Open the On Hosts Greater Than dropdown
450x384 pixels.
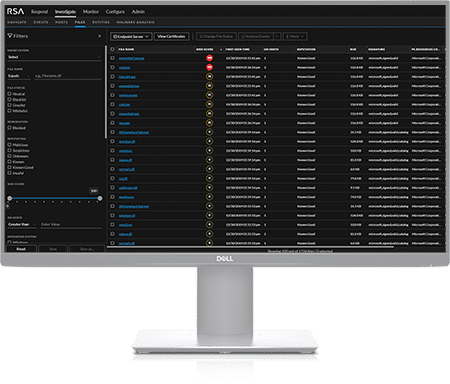22,225
